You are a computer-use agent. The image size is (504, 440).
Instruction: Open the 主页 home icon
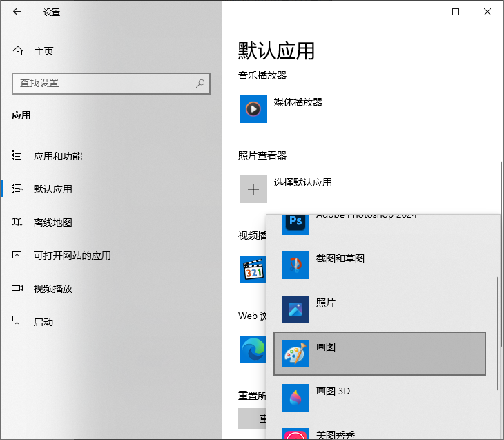18,51
